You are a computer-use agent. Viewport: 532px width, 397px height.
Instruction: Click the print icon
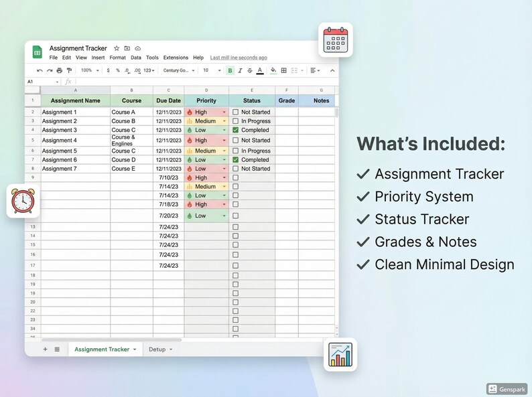[x=60, y=70]
